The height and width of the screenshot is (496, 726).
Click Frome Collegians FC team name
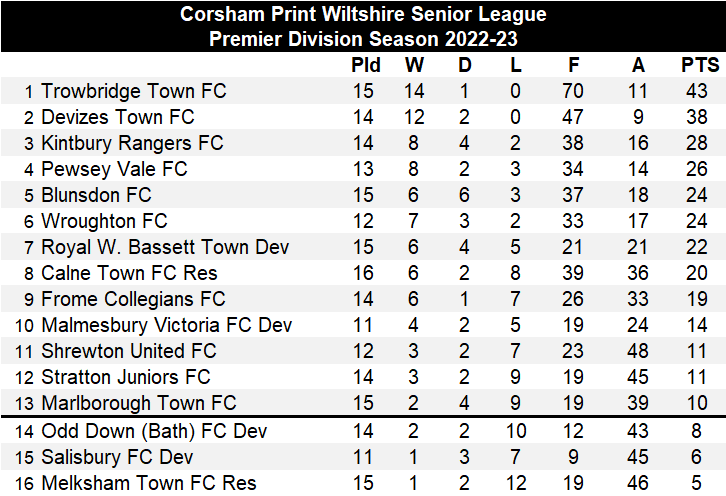click(133, 299)
